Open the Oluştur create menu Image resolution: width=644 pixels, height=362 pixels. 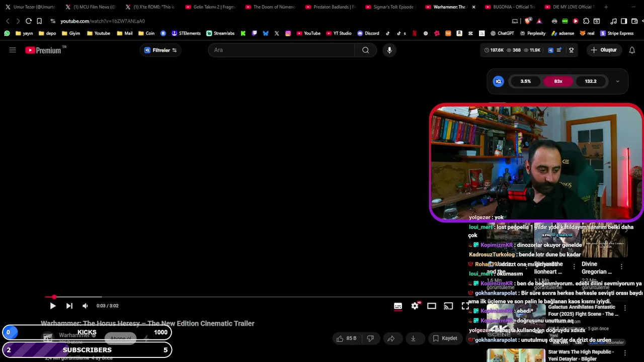pos(604,50)
